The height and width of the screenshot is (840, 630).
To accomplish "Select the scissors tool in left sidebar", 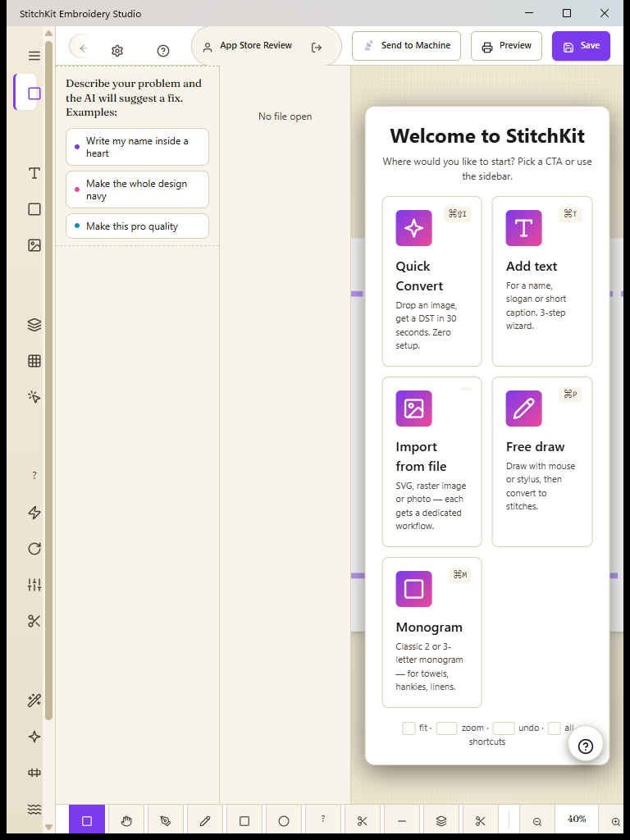I will coord(34,621).
